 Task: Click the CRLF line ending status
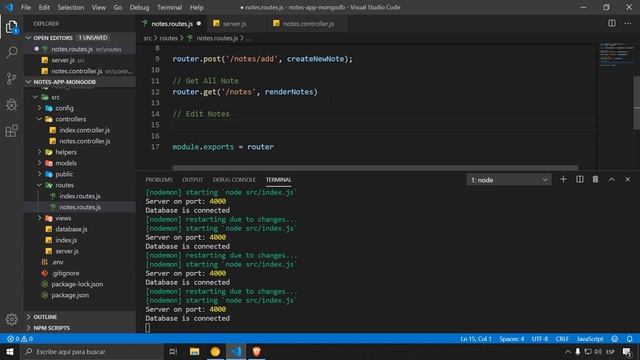pos(562,339)
